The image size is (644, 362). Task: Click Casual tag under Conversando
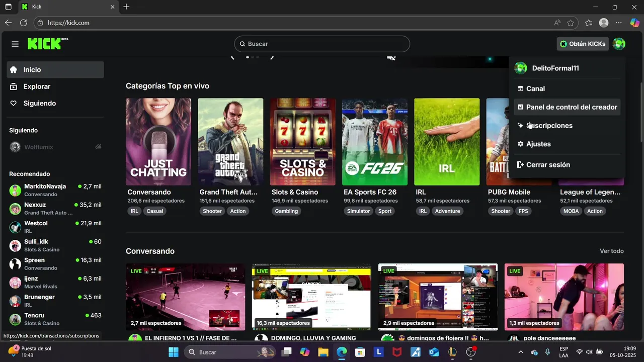(x=154, y=211)
